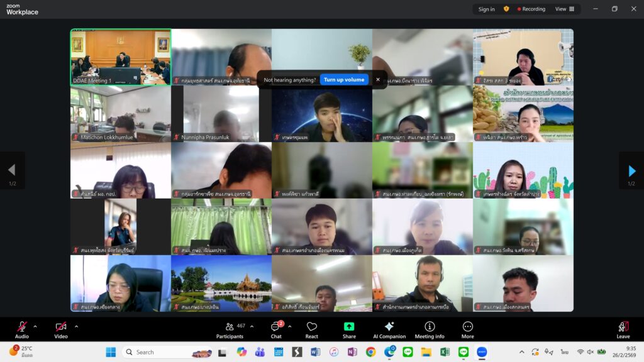Open the More options menu

[x=468, y=329]
